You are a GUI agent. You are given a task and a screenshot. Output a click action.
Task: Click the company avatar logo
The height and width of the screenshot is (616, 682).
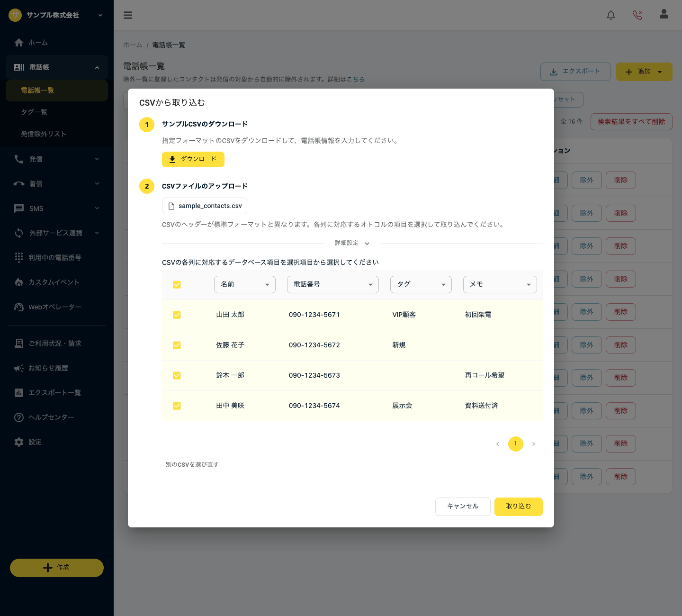(15, 15)
